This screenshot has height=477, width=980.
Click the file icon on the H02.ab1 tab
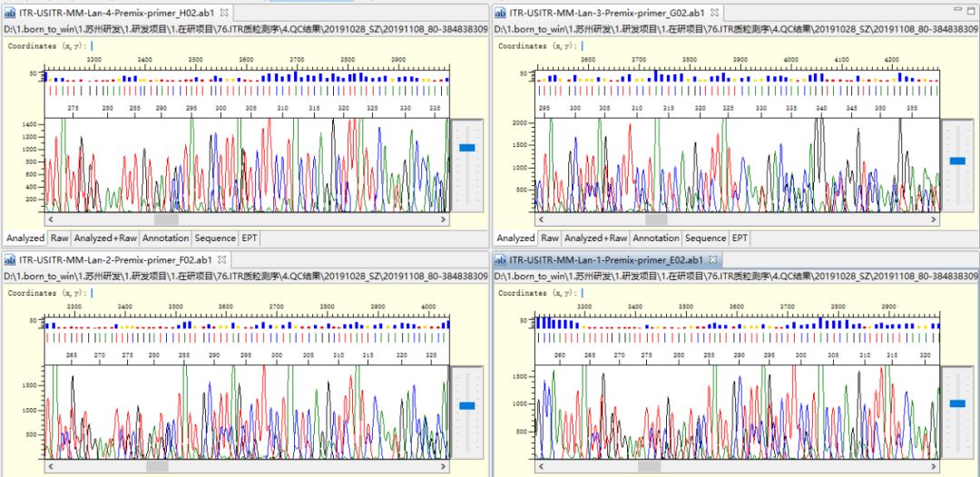[11, 13]
